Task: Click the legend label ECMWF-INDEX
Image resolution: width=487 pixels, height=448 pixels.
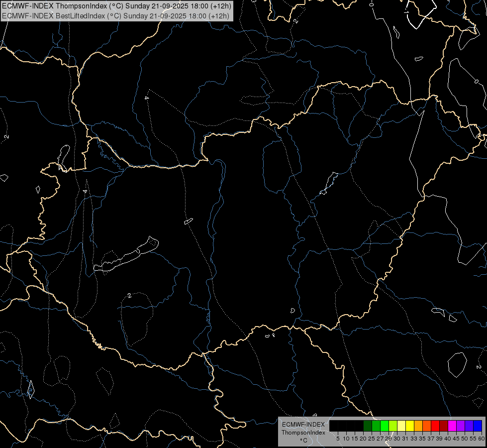Action: [x=303, y=425]
